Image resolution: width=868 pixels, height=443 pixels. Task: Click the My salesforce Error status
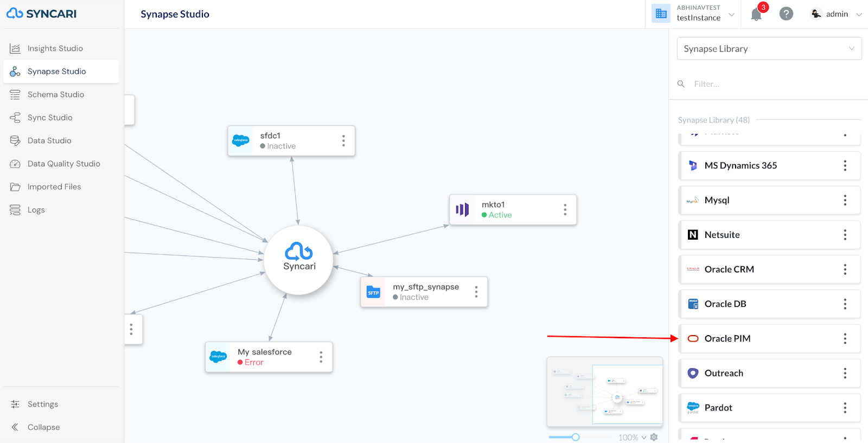tap(254, 363)
